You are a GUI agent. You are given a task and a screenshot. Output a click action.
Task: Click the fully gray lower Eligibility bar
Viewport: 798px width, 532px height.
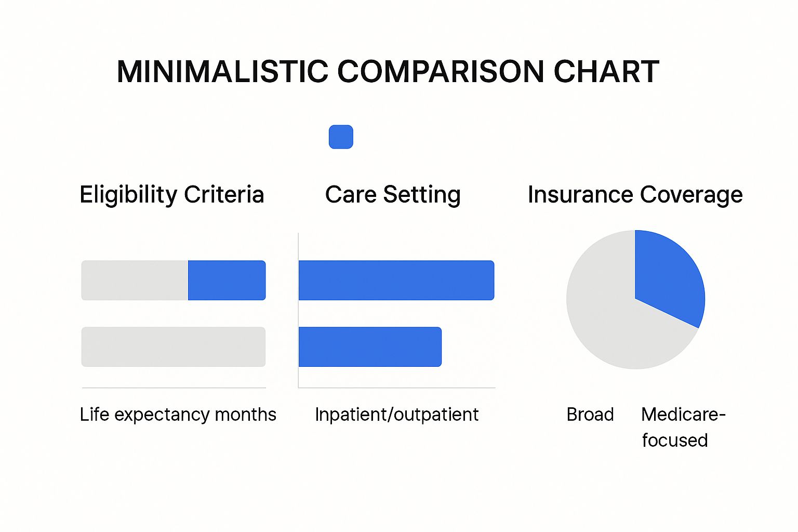[x=174, y=347]
